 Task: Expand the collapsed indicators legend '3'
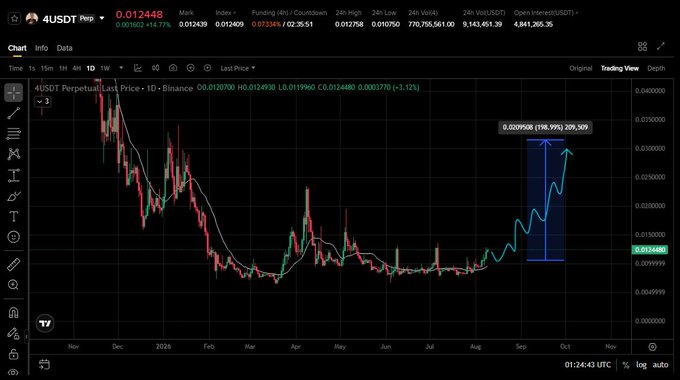(x=42, y=102)
